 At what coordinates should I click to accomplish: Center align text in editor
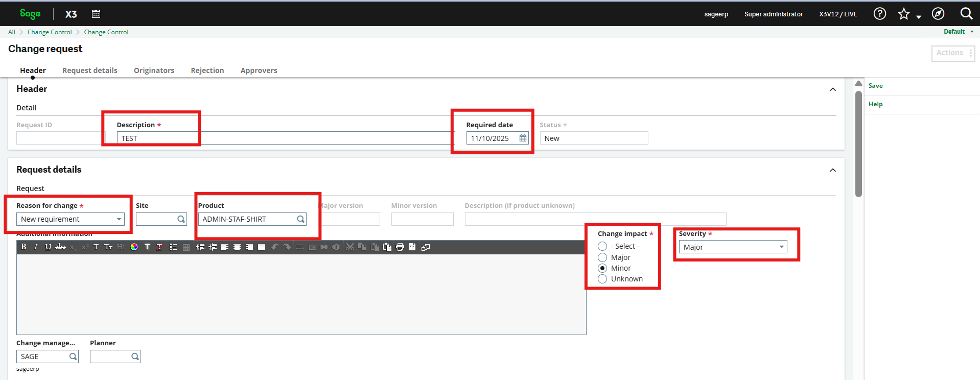(x=237, y=247)
